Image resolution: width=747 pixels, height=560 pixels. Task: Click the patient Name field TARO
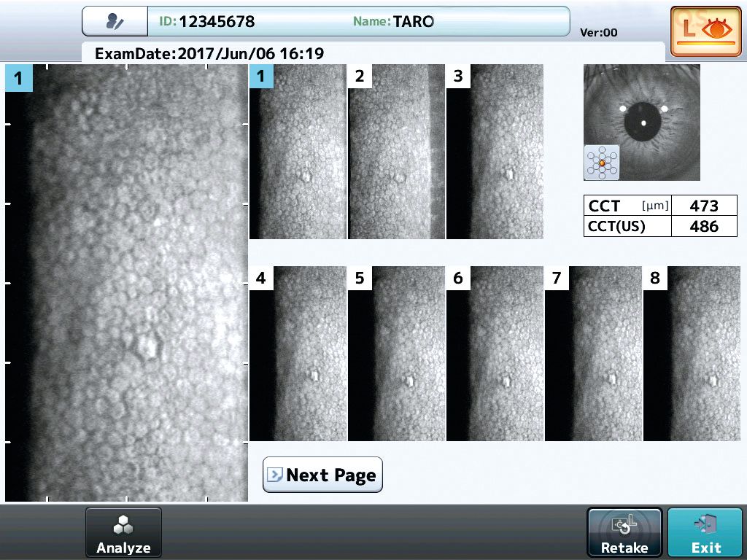pos(413,22)
